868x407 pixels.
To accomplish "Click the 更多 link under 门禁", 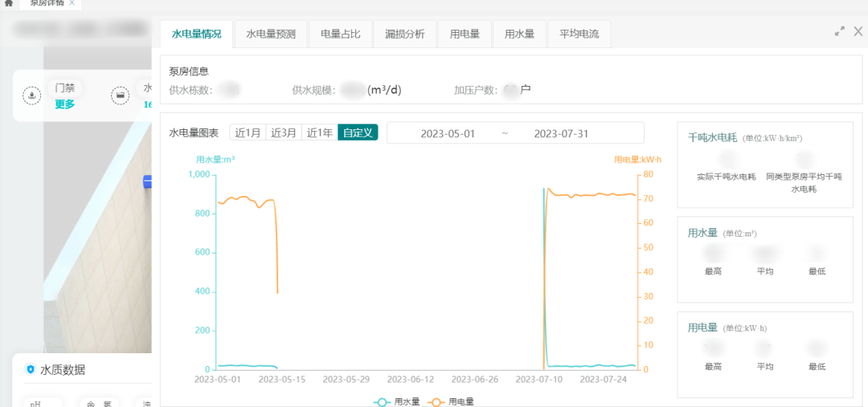I will [64, 104].
